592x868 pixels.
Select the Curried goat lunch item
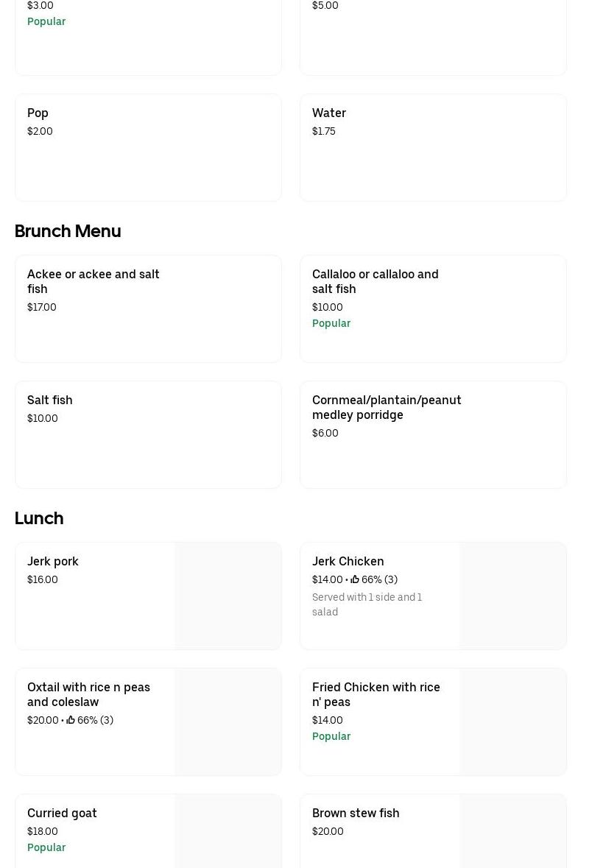(62, 813)
